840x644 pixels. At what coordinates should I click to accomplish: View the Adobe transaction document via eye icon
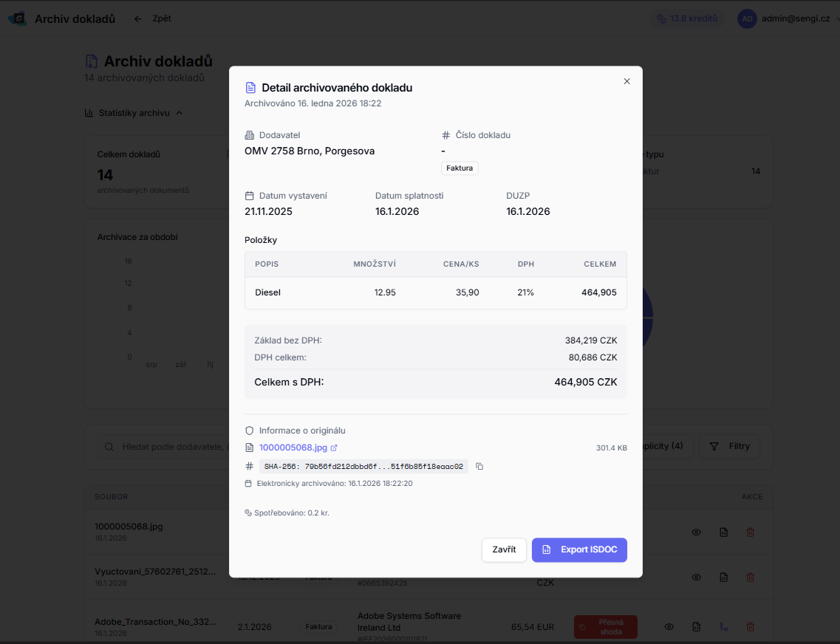pyautogui.click(x=669, y=627)
